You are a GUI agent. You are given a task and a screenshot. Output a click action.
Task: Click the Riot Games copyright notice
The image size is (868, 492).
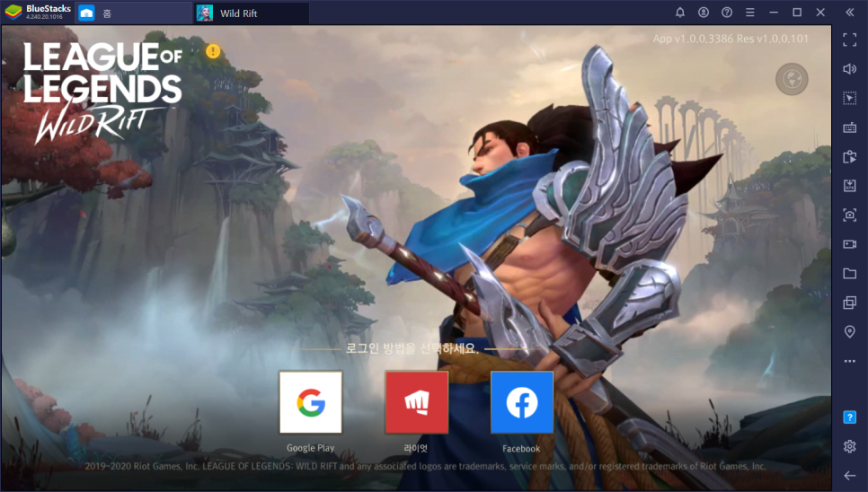425,467
